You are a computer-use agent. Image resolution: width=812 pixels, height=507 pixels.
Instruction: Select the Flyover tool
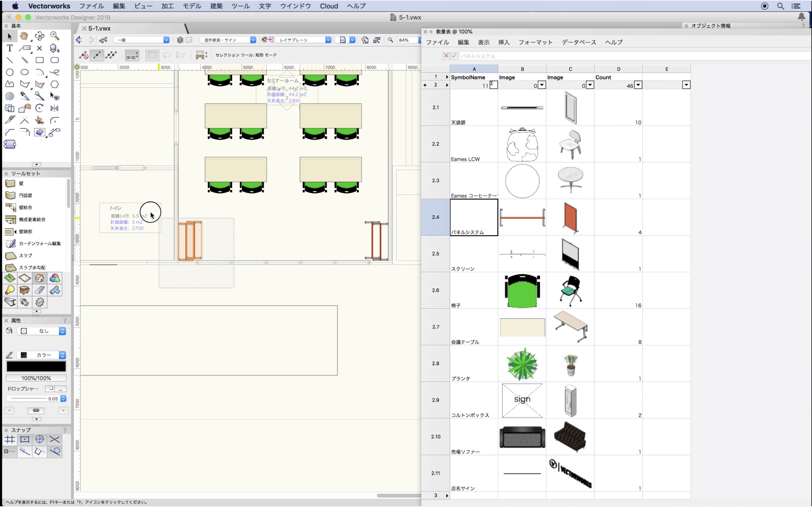pyautogui.click(x=39, y=36)
